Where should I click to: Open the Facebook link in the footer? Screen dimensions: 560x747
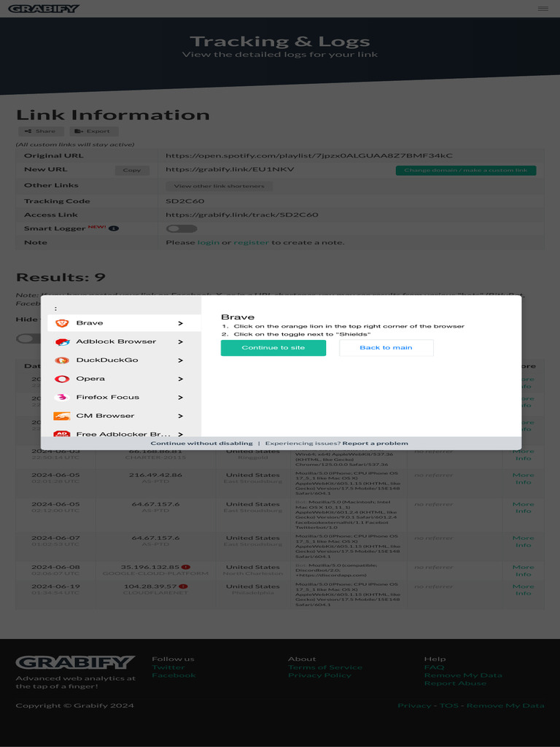click(174, 675)
